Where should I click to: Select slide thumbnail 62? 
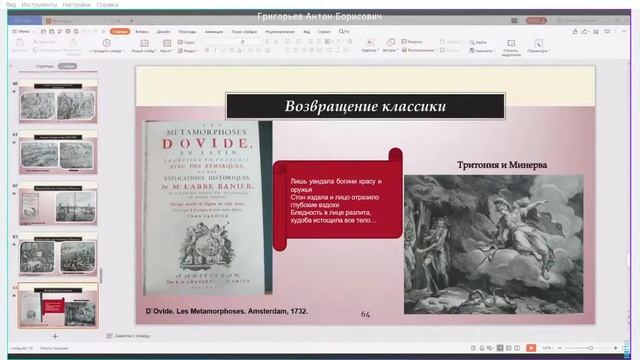tap(58, 203)
